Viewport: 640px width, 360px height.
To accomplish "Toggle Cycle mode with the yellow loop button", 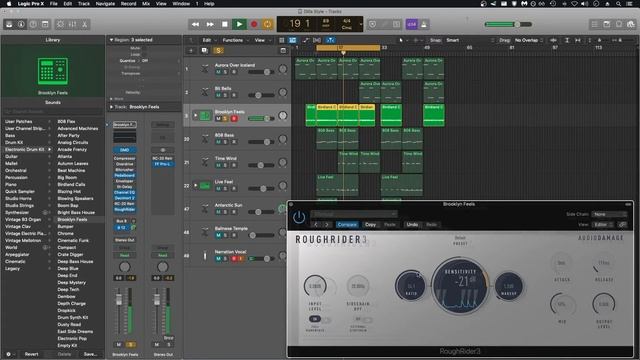I will coord(267,24).
